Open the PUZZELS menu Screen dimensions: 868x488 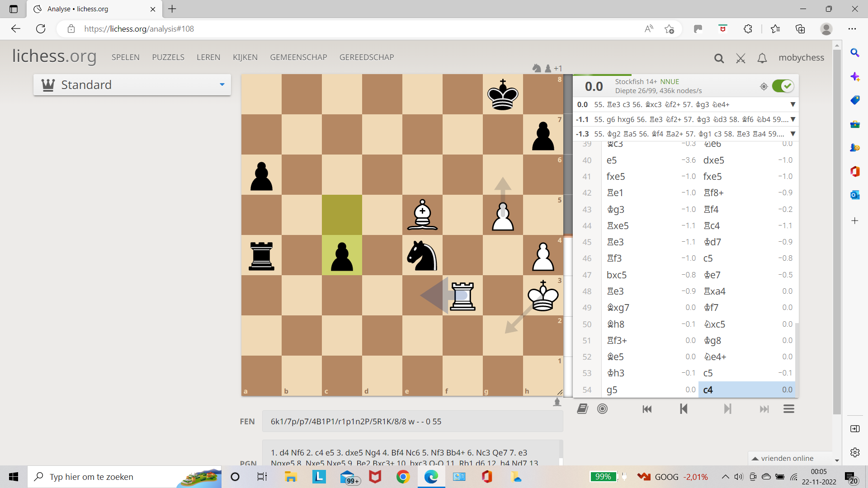[x=168, y=57]
